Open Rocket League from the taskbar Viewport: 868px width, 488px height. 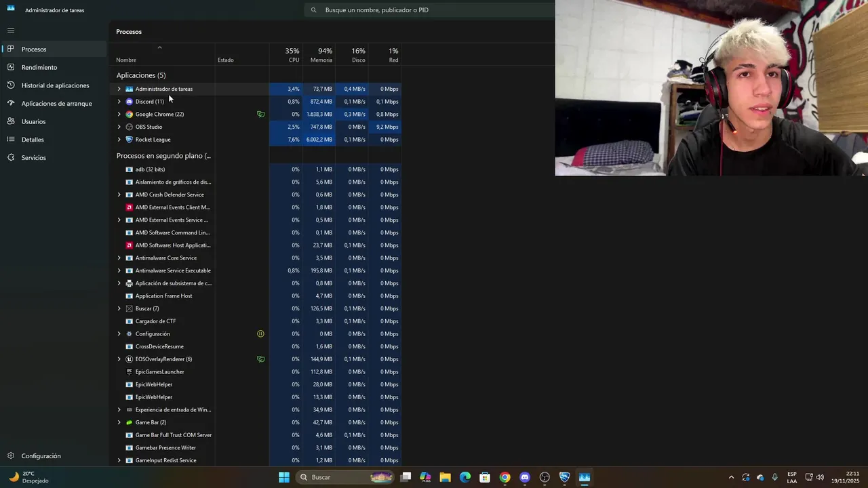(564, 477)
